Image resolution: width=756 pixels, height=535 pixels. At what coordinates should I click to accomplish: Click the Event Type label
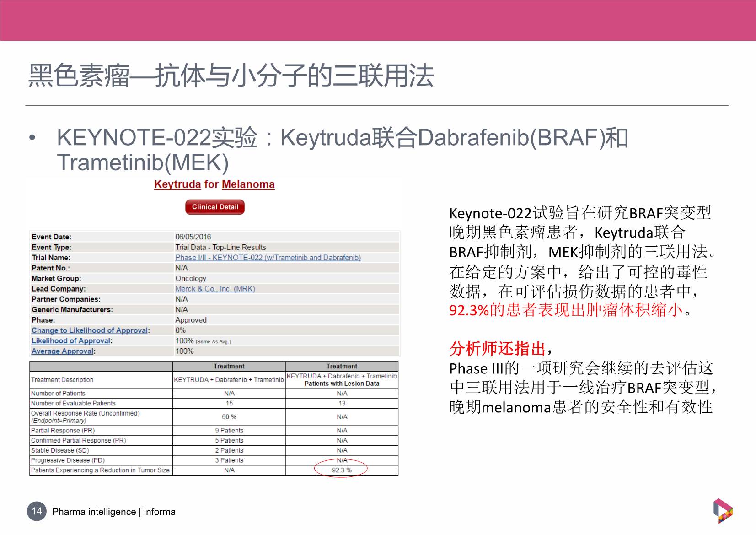[x=51, y=247]
